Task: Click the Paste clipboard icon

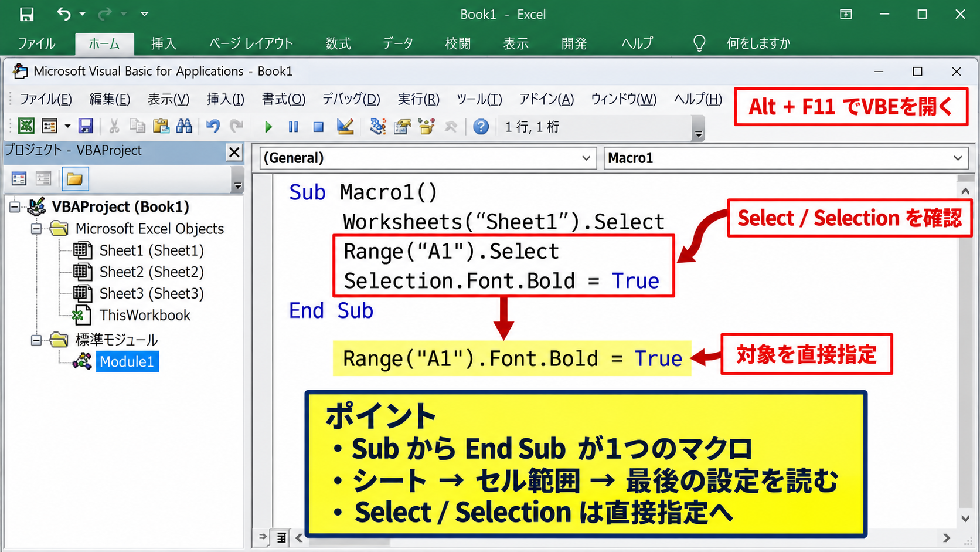Action: coord(161,126)
